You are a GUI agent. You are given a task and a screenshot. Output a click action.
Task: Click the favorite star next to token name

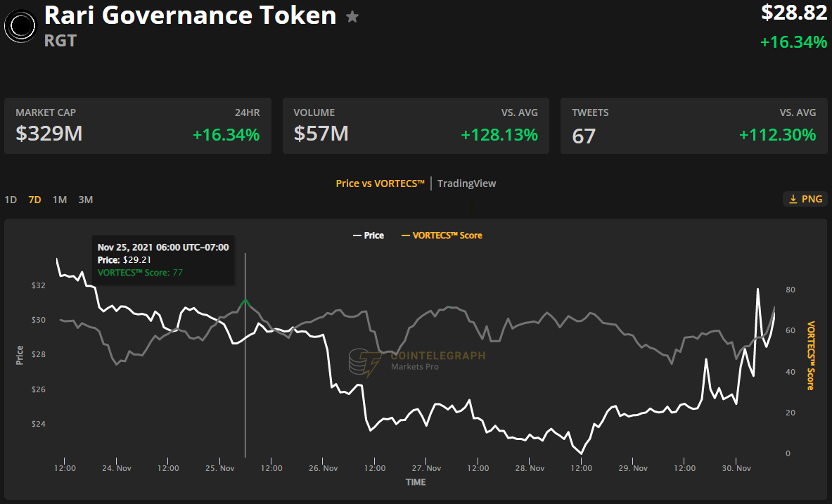[x=352, y=17]
